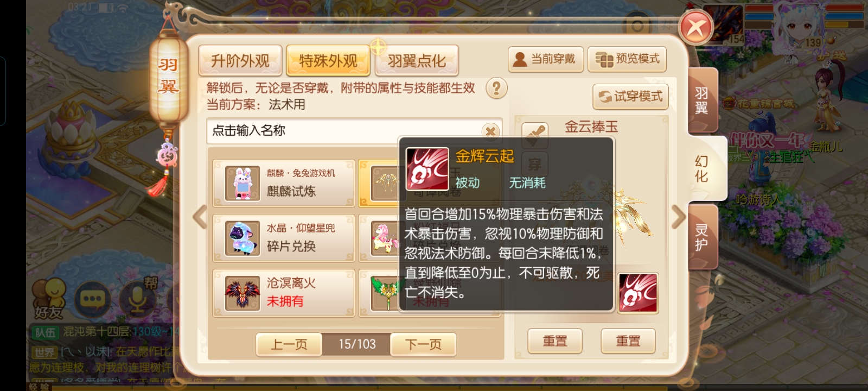This screenshot has width=868, height=391.
Task: Clear the name search field
Action: tap(490, 131)
